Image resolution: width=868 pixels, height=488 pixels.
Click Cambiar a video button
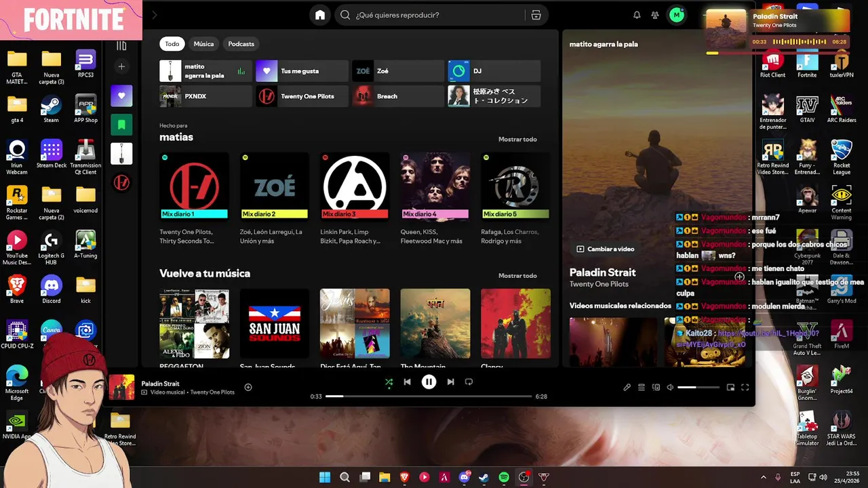pyautogui.click(x=606, y=249)
